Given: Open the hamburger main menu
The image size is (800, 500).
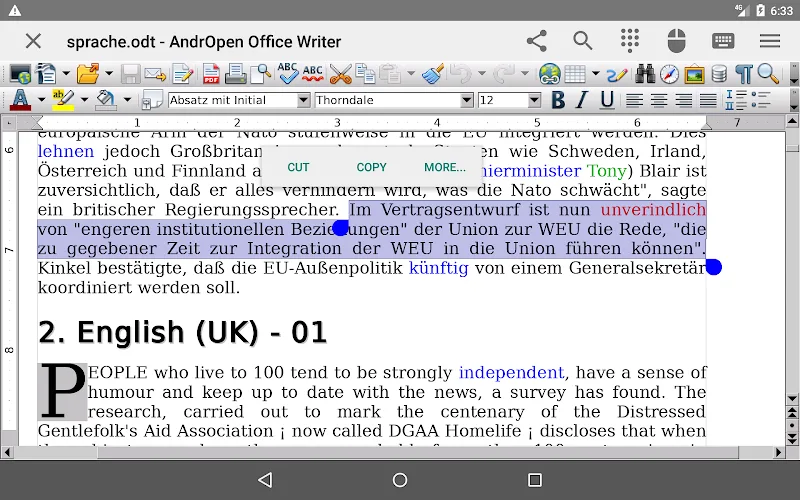Looking at the screenshot, I should pos(770,41).
